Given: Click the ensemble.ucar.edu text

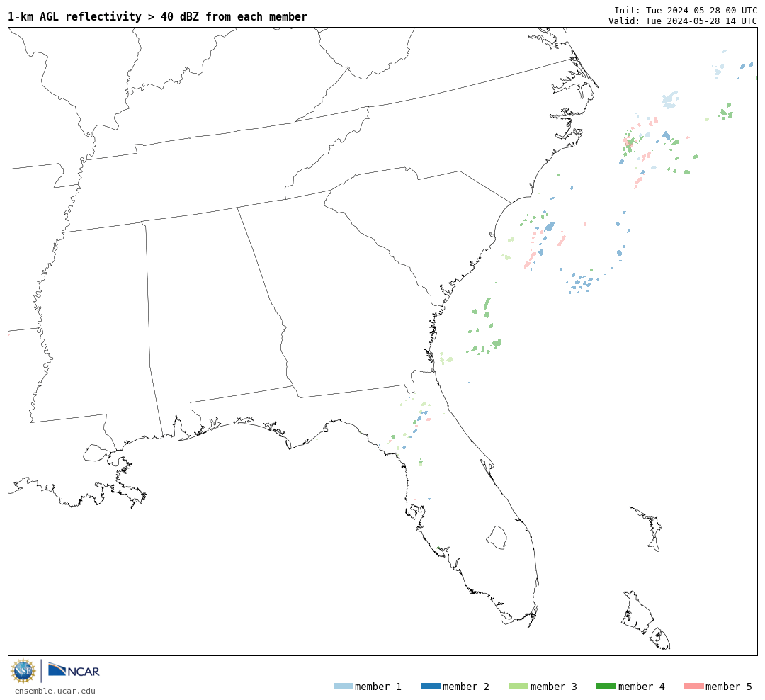Looking at the screenshot, I should [55, 691].
